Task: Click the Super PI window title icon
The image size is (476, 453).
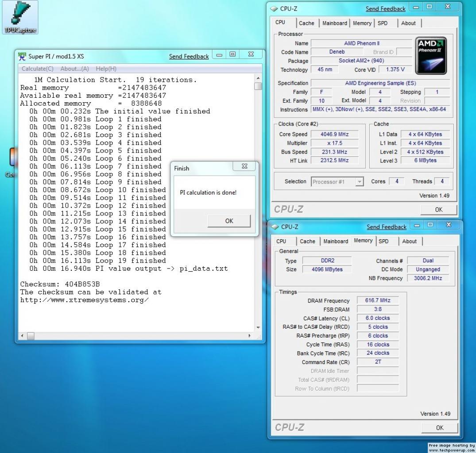Action: 22,56
